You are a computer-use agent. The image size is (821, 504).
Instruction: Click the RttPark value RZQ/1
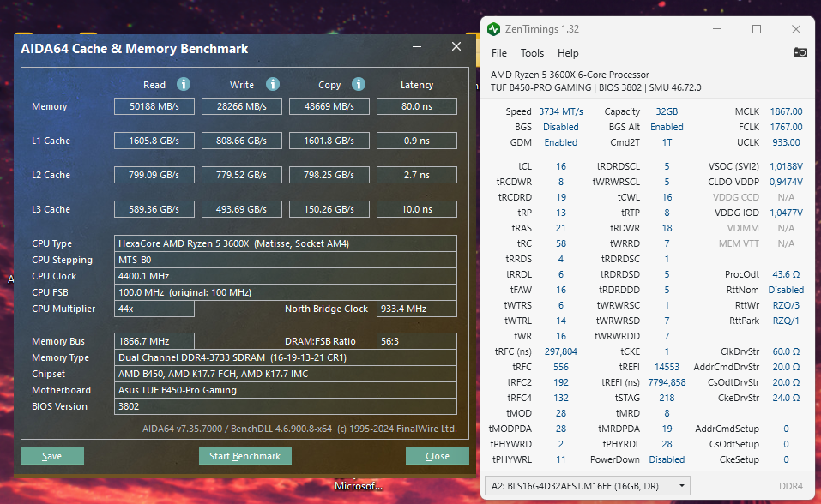786,321
